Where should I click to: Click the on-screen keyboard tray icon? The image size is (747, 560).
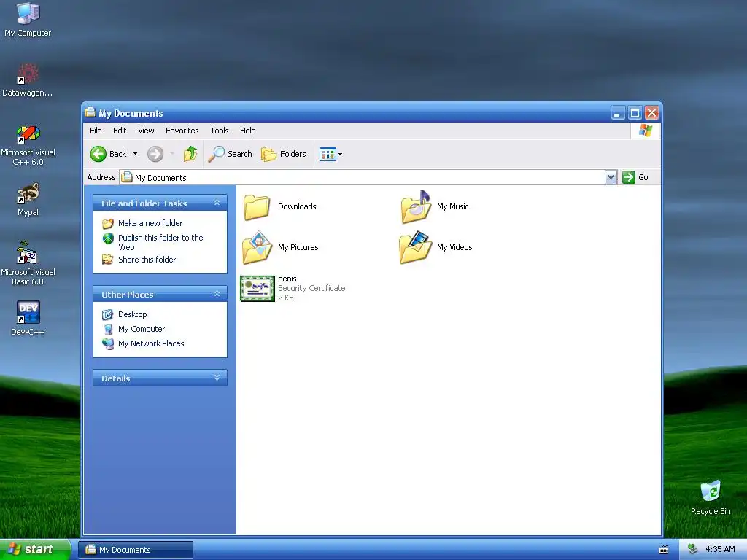click(663, 550)
